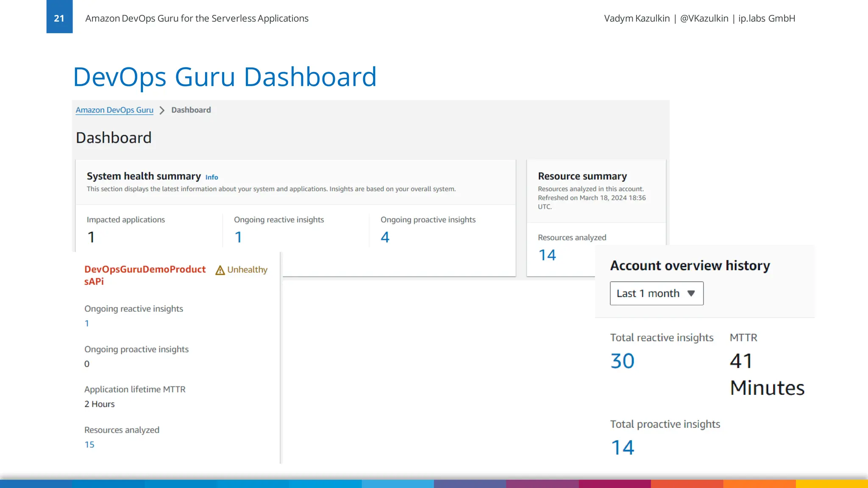868x488 pixels.
Task: Click the application's reactive insights count 1
Action: pos(87,324)
